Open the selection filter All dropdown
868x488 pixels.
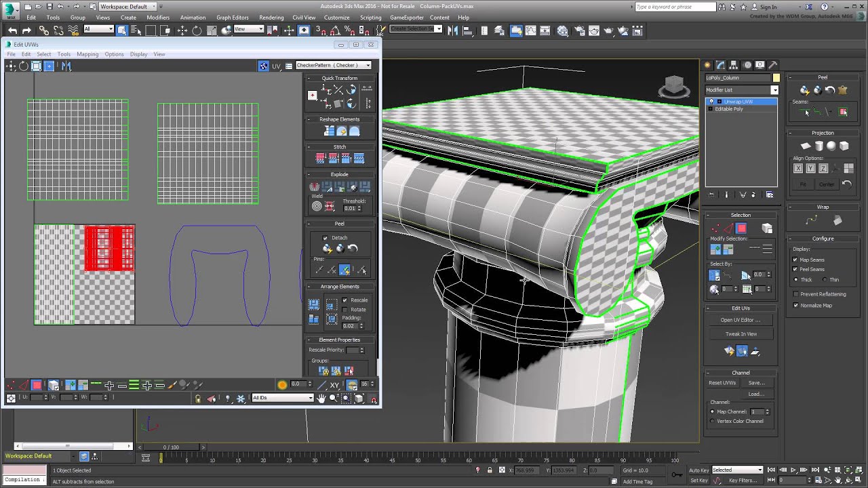98,29
